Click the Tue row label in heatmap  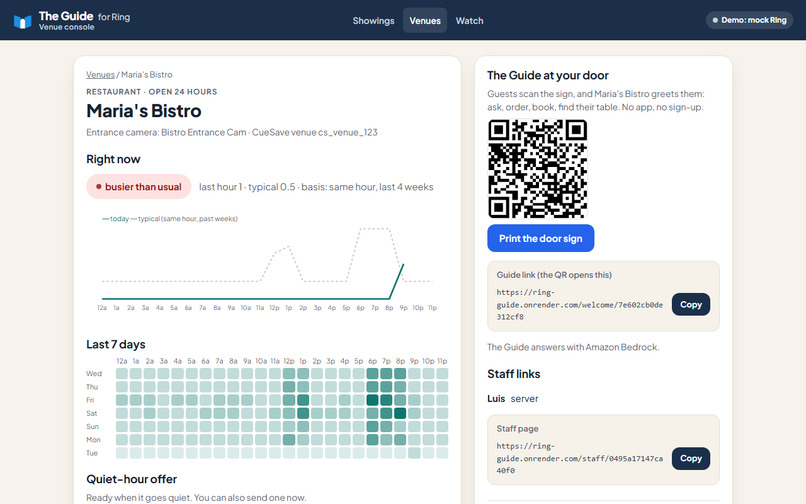click(92, 453)
